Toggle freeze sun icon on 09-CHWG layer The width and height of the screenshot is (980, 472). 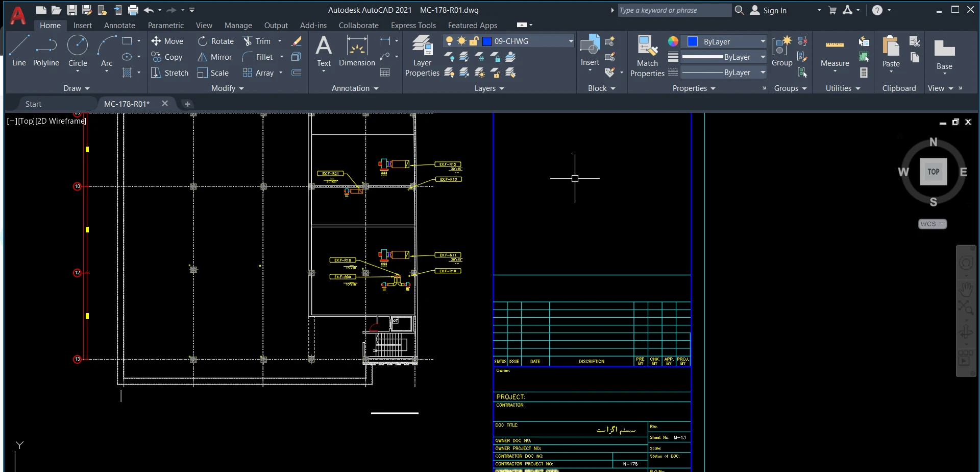pyautogui.click(x=461, y=41)
